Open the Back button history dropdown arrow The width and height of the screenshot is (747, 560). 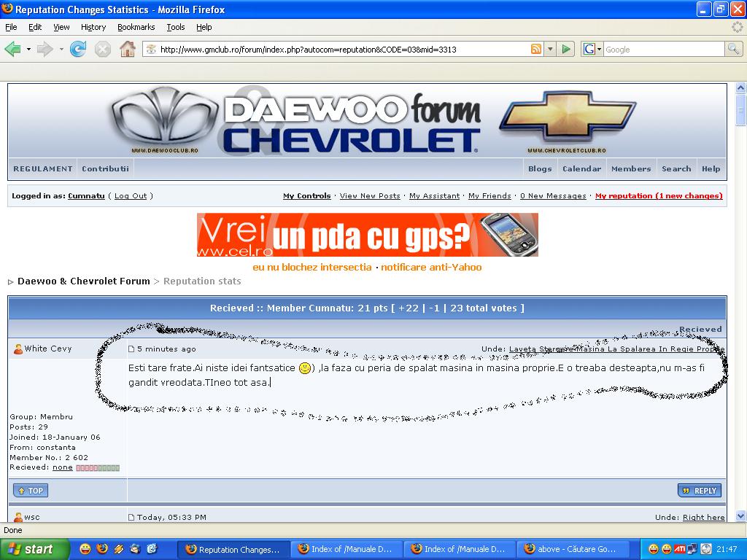pos(28,50)
